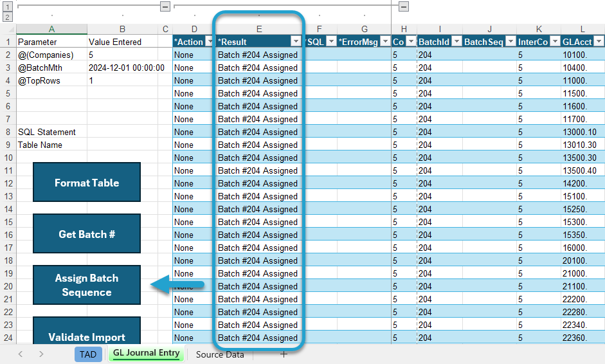Click the Assign Batch Sequence button

87,285
